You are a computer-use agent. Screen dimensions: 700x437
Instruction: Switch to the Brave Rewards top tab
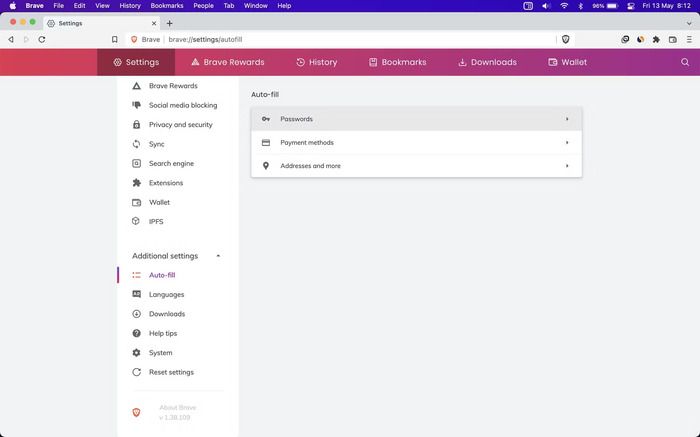[228, 62]
